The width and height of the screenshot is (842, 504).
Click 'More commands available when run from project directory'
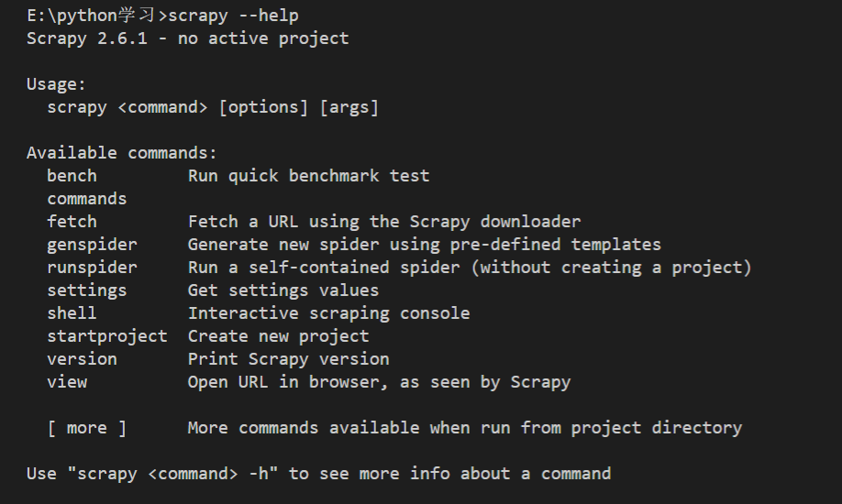tap(465, 428)
